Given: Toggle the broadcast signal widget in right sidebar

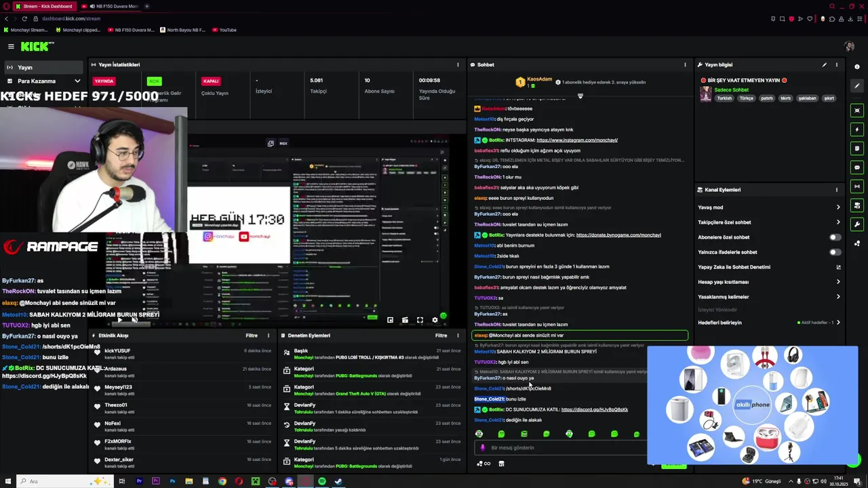Looking at the screenshot, I should (x=857, y=186).
